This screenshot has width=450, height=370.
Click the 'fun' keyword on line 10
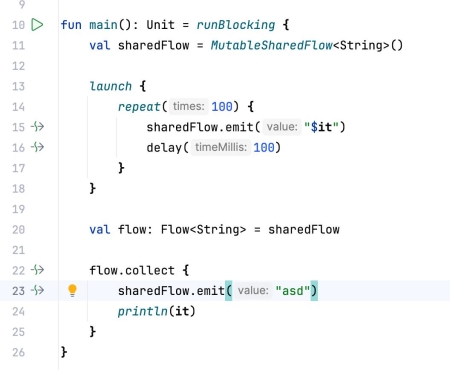pyautogui.click(x=71, y=25)
